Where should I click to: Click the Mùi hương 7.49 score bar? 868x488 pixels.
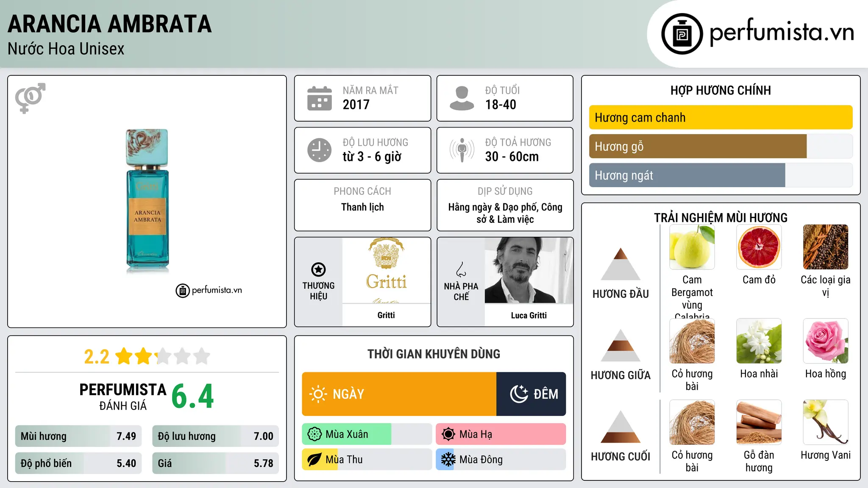78,436
